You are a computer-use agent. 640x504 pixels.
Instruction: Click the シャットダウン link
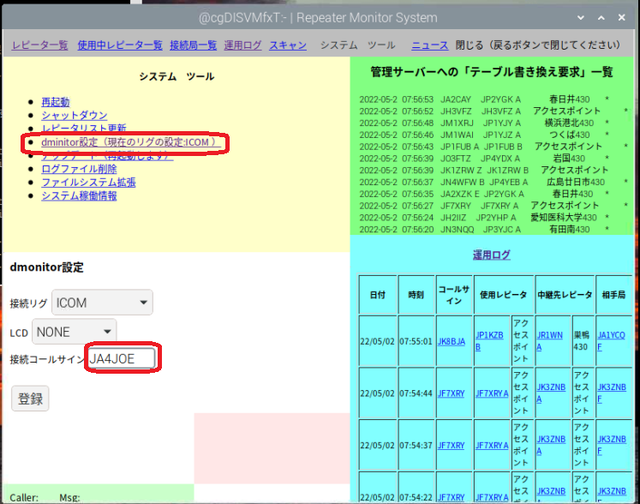pos(74,115)
